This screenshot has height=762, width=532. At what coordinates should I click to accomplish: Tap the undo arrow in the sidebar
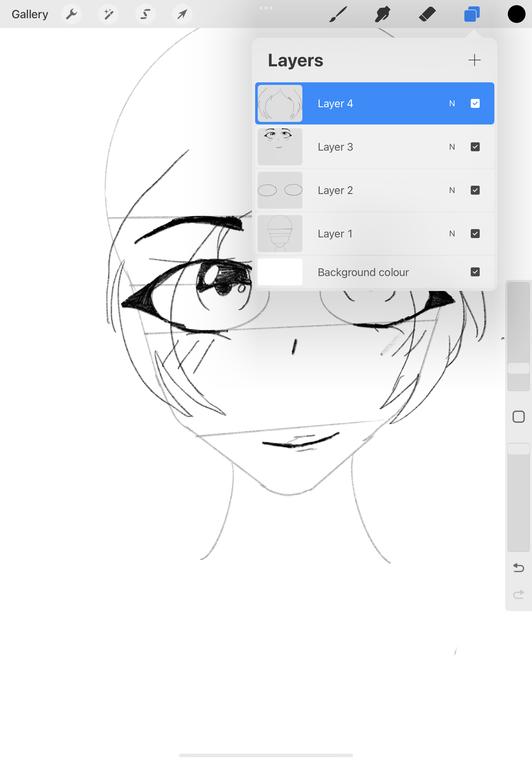(518, 568)
